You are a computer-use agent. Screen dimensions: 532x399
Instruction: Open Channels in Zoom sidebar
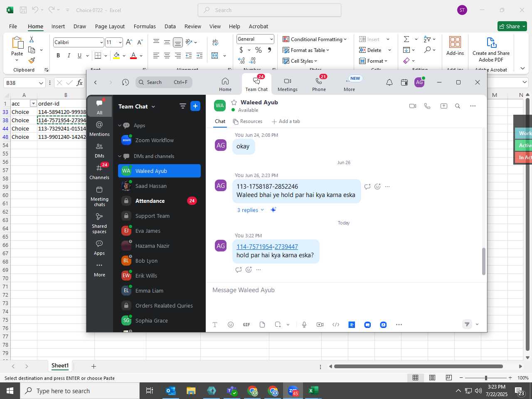pos(99,172)
